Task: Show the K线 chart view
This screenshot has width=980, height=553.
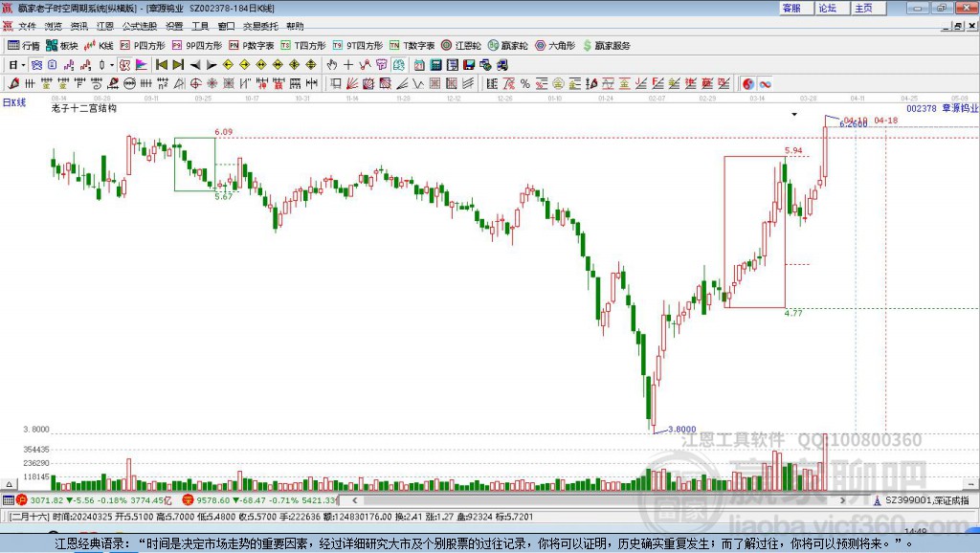Action: coord(99,46)
